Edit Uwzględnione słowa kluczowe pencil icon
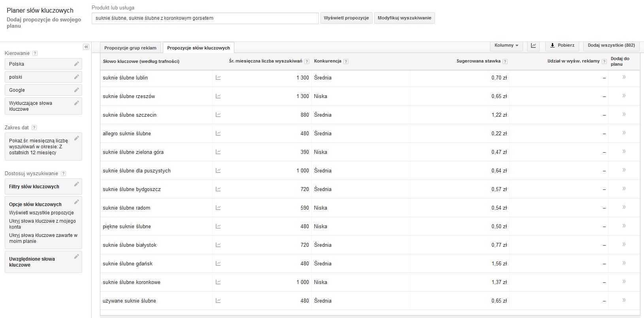This screenshot has width=644, height=318. (x=77, y=256)
